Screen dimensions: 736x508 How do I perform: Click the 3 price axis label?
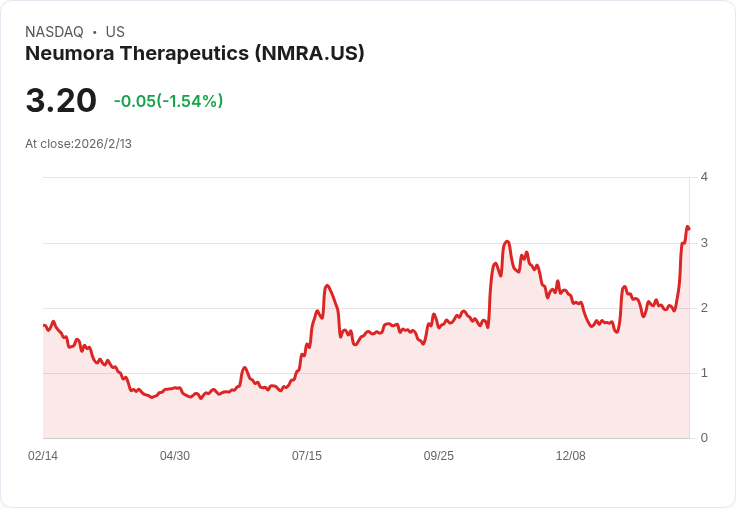point(704,243)
